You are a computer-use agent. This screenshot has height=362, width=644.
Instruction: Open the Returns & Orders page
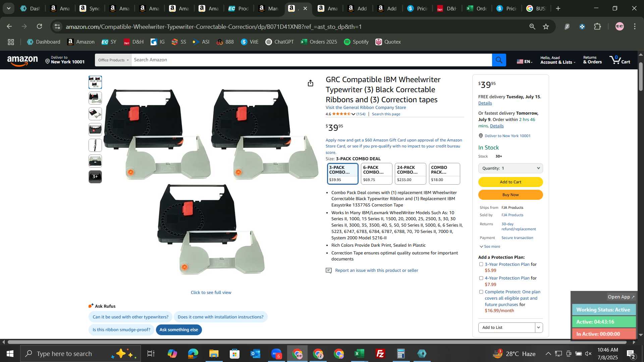click(x=592, y=60)
